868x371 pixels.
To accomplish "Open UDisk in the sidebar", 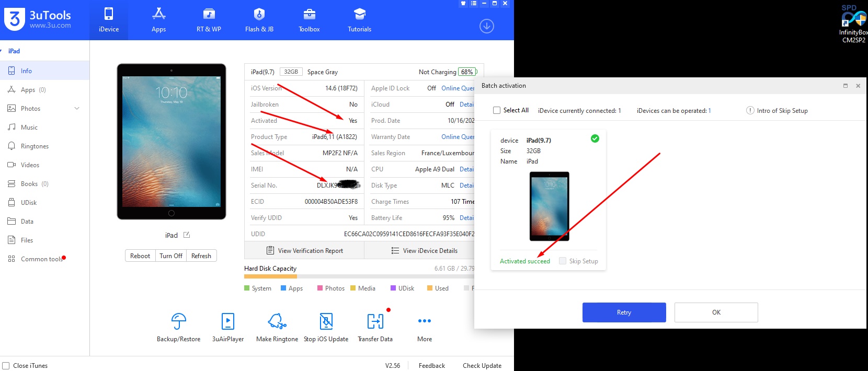I will point(44,203).
